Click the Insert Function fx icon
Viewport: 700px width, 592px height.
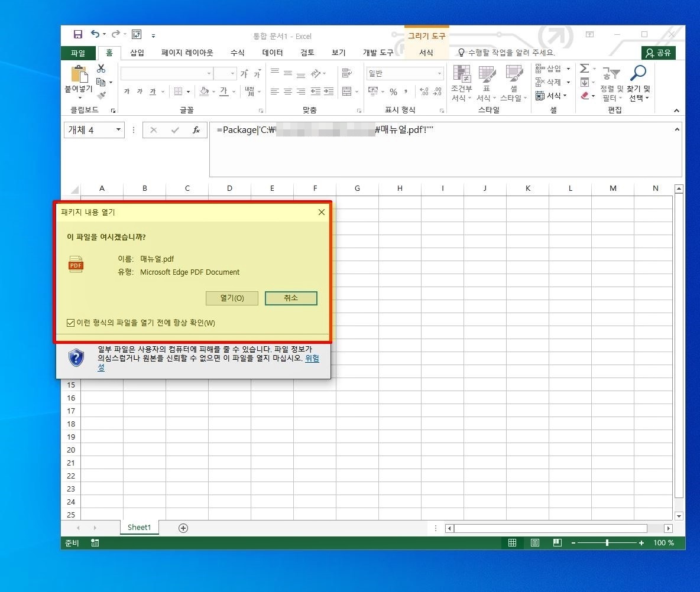click(196, 130)
